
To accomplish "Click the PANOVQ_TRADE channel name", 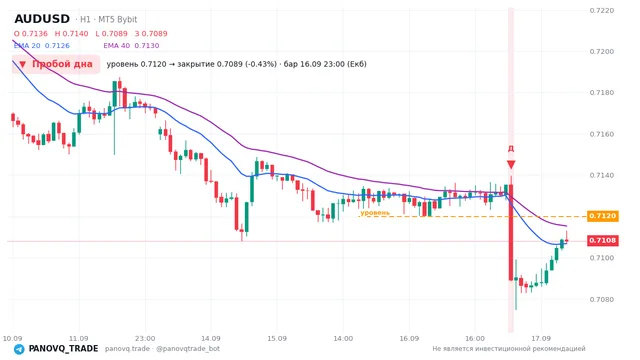I will (x=63, y=349).
